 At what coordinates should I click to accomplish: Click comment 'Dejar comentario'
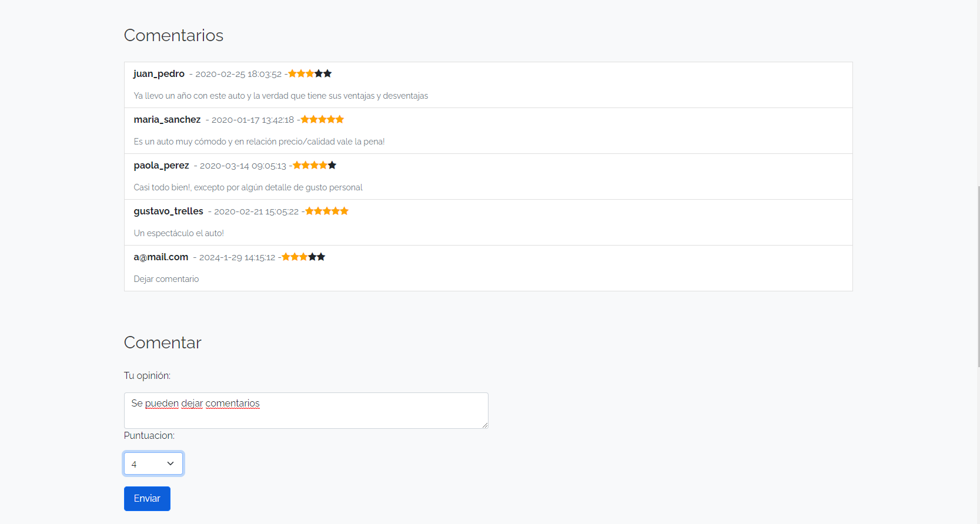point(166,279)
